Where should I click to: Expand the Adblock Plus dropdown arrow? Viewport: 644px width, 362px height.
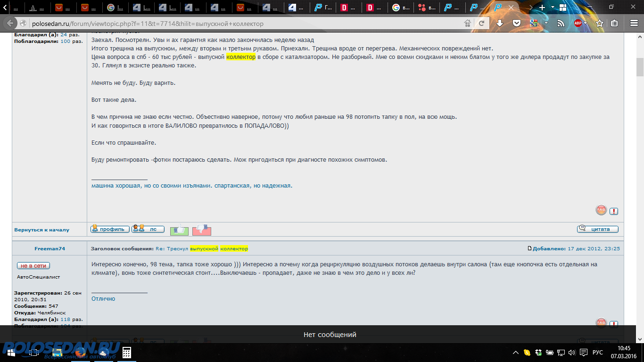click(586, 23)
